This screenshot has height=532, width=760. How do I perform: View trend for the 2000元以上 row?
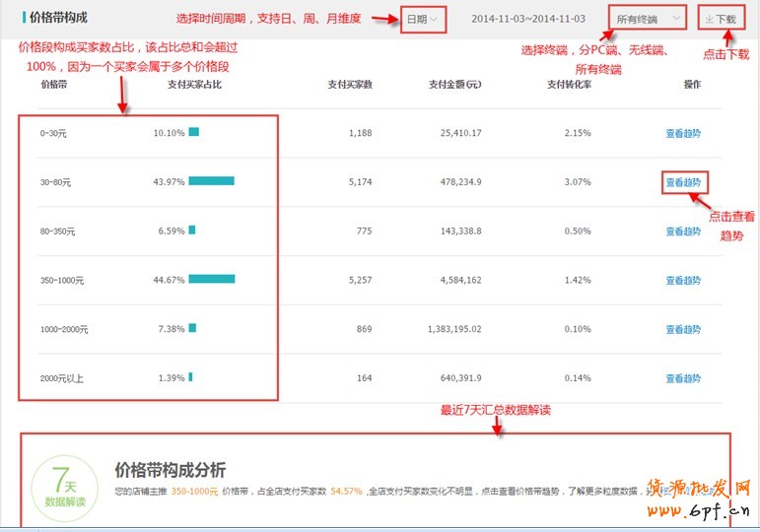point(682,378)
